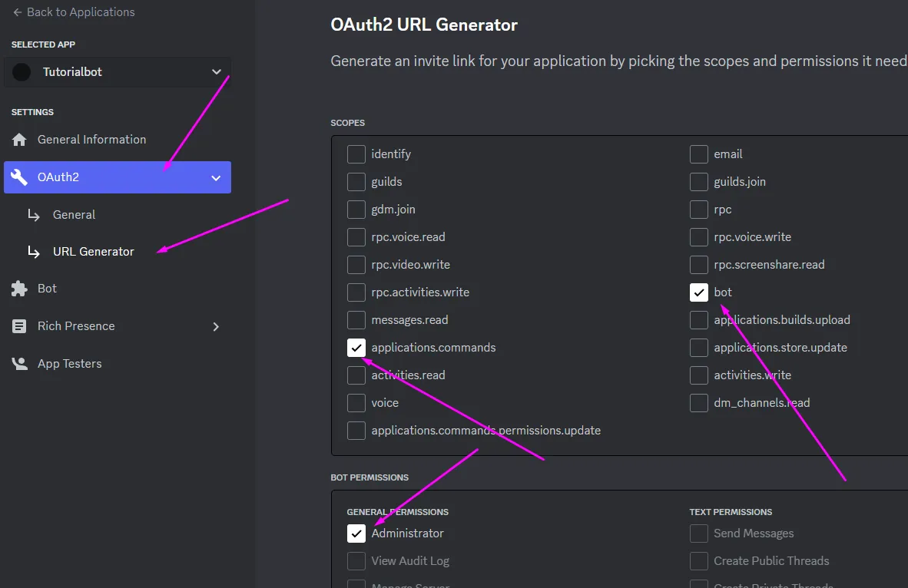Click the Back to Applications link
This screenshot has height=588, width=908.
click(74, 12)
